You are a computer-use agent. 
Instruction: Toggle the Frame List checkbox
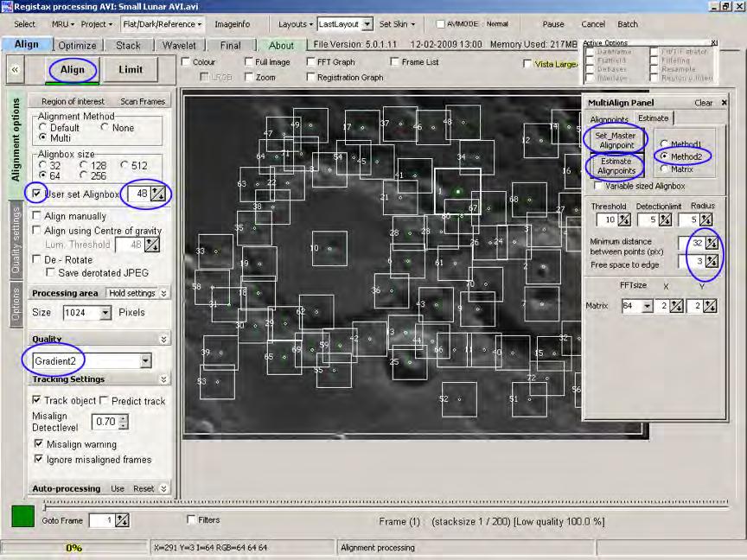tap(394, 62)
